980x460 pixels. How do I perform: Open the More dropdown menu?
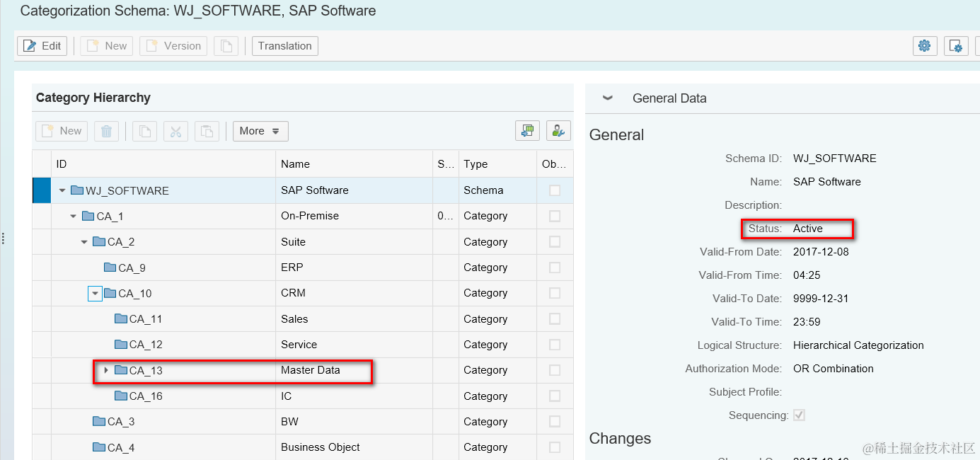tap(260, 131)
